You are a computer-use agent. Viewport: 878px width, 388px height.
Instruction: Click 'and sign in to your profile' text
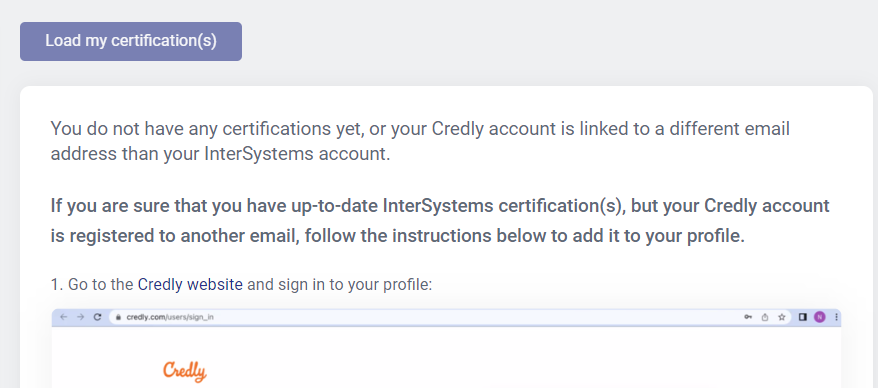click(x=339, y=284)
